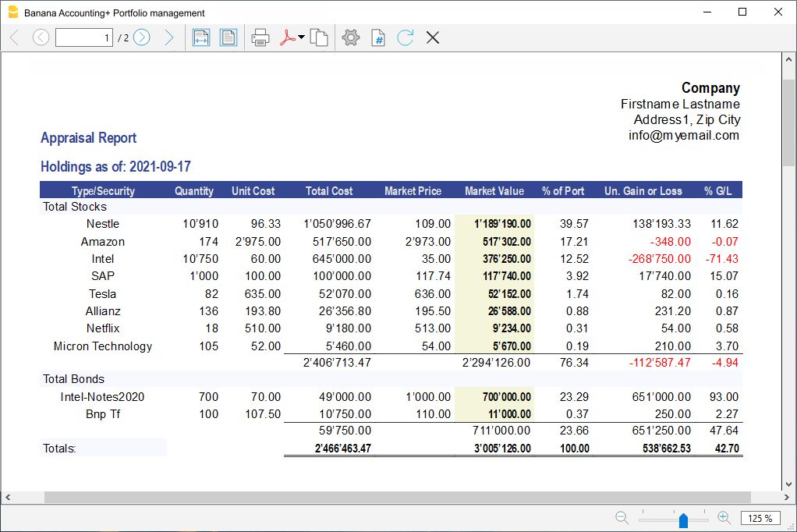Viewport: 797px width, 532px height.
Task: Jump to last page arrow
Action: click(x=168, y=37)
